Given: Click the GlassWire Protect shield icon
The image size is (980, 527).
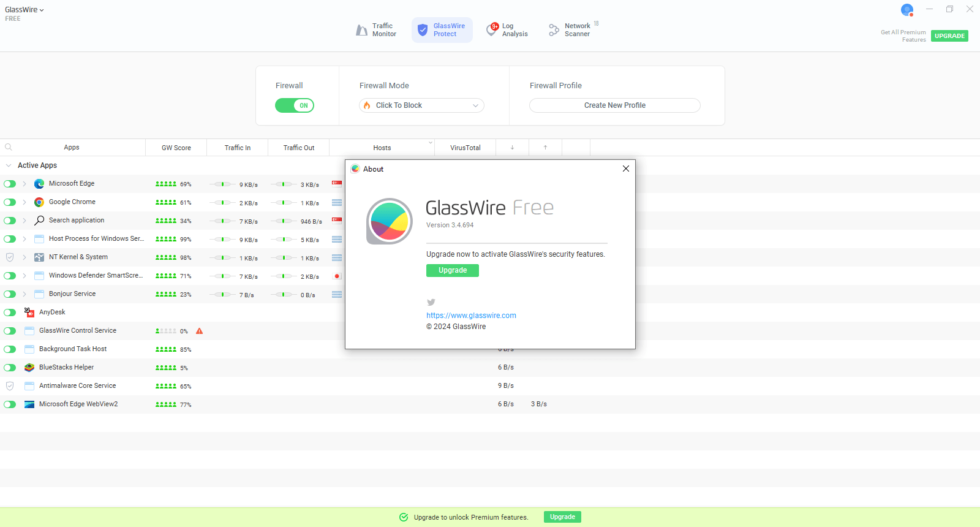Looking at the screenshot, I should pos(423,30).
